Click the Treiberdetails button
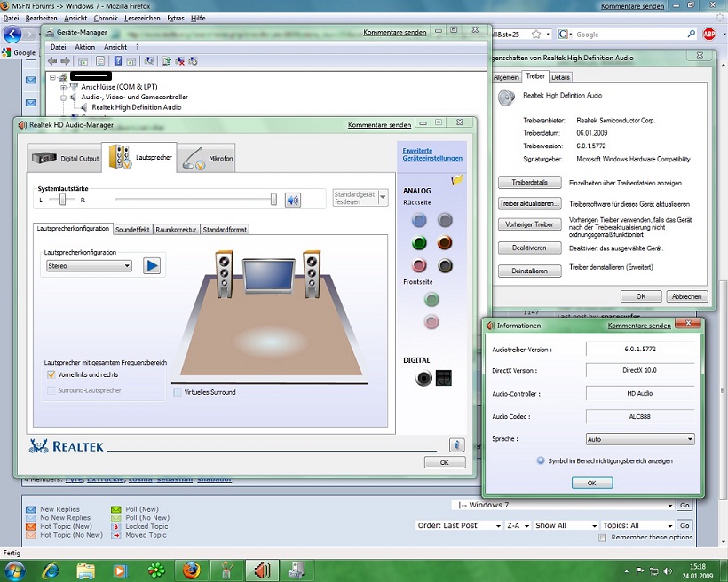The width and height of the screenshot is (728, 582). click(x=530, y=183)
